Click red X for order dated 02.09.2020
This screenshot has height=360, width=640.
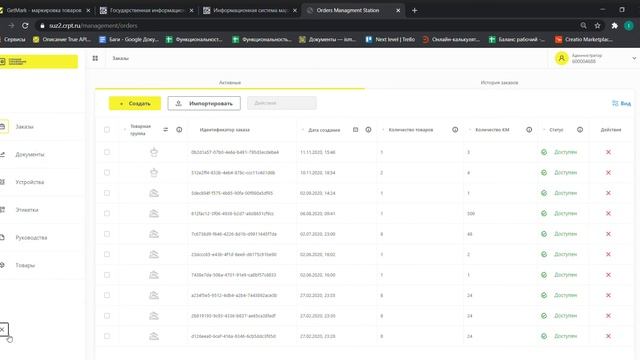point(608,193)
